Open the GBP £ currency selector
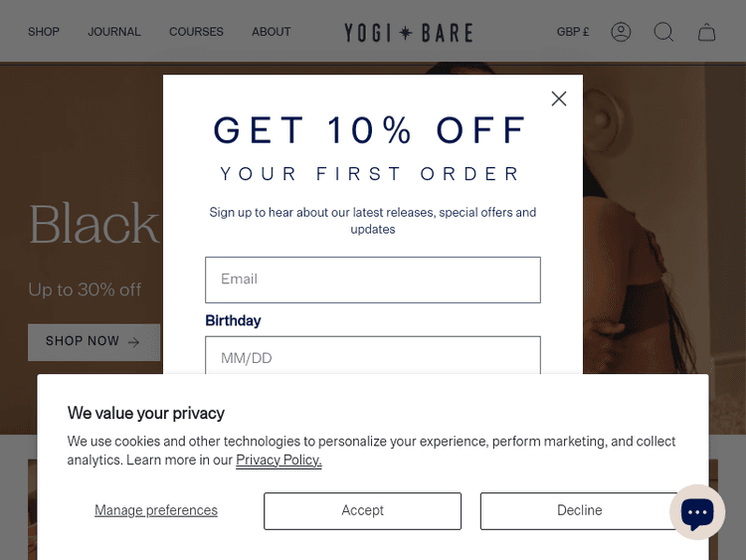Screen dimensions: 746x560 click(x=573, y=32)
